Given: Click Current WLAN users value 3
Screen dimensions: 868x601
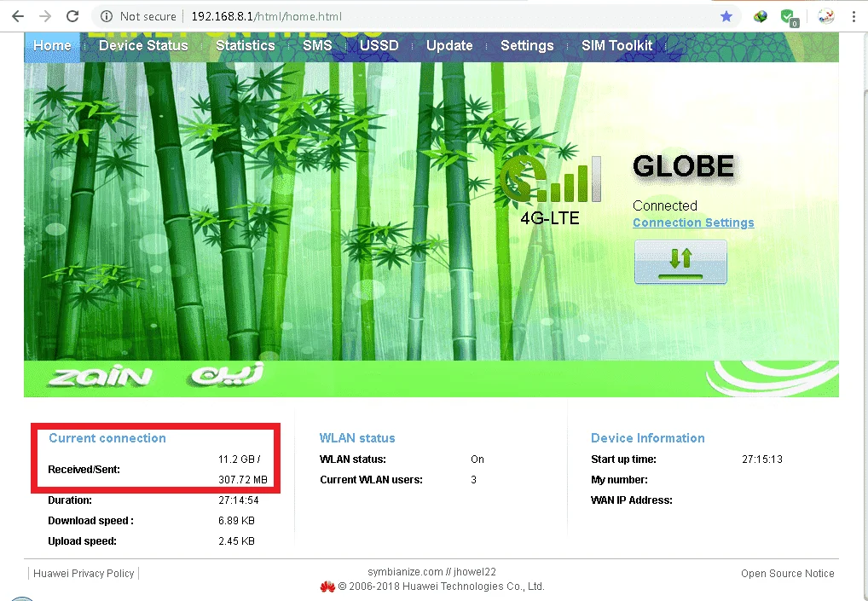Looking at the screenshot, I should [473, 480].
